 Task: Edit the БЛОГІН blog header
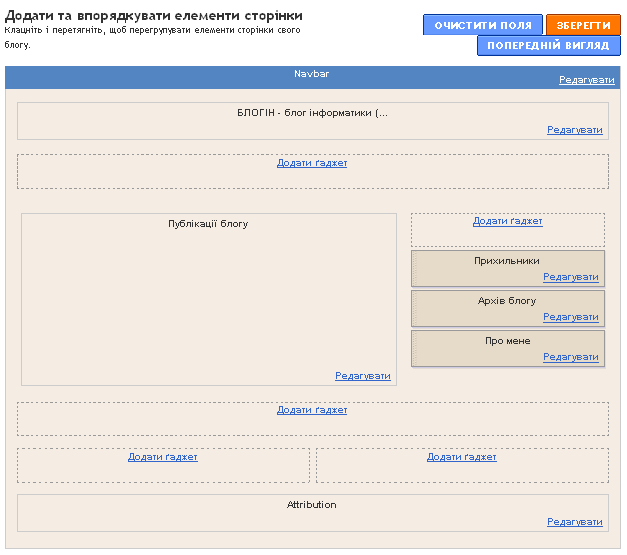(575, 130)
